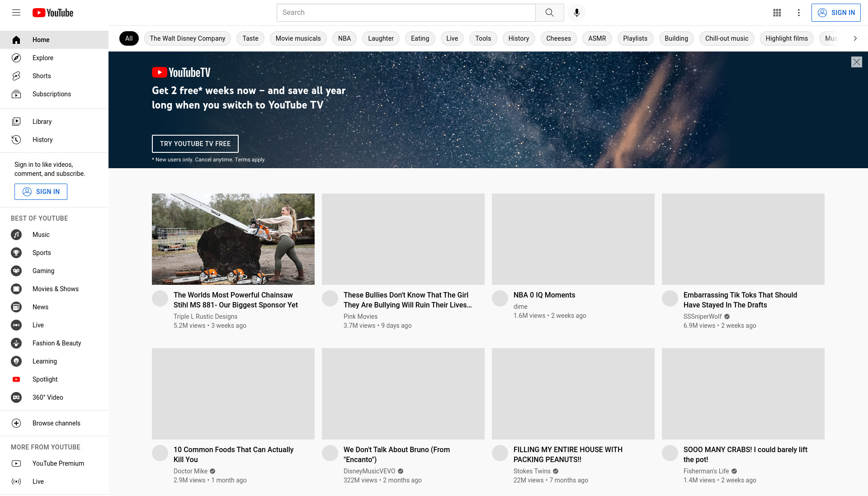Select The Walt Disney Company chip
868x496 pixels.
188,38
